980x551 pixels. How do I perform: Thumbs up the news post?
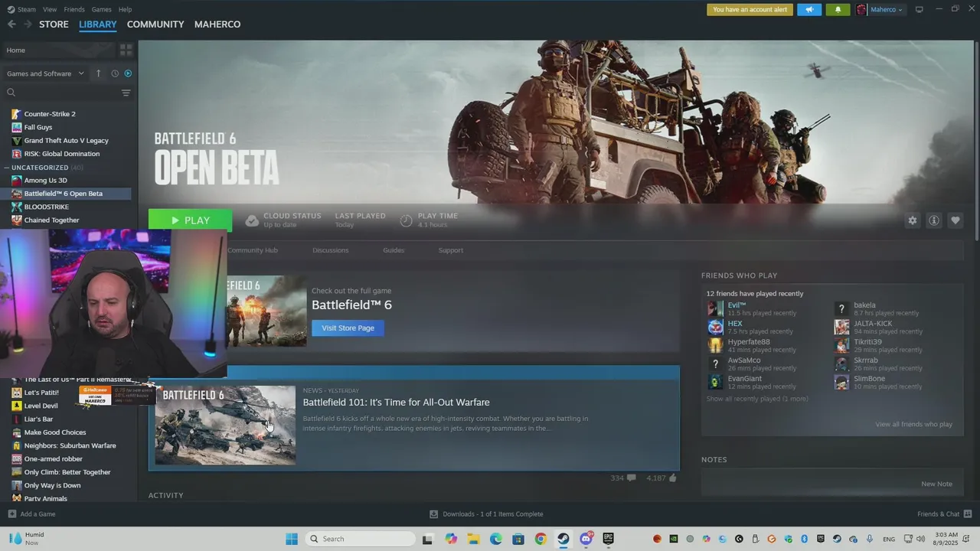point(673,478)
